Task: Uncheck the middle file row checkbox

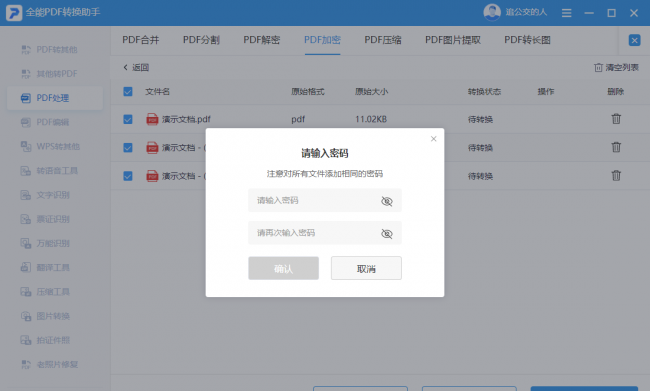Action: click(128, 148)
